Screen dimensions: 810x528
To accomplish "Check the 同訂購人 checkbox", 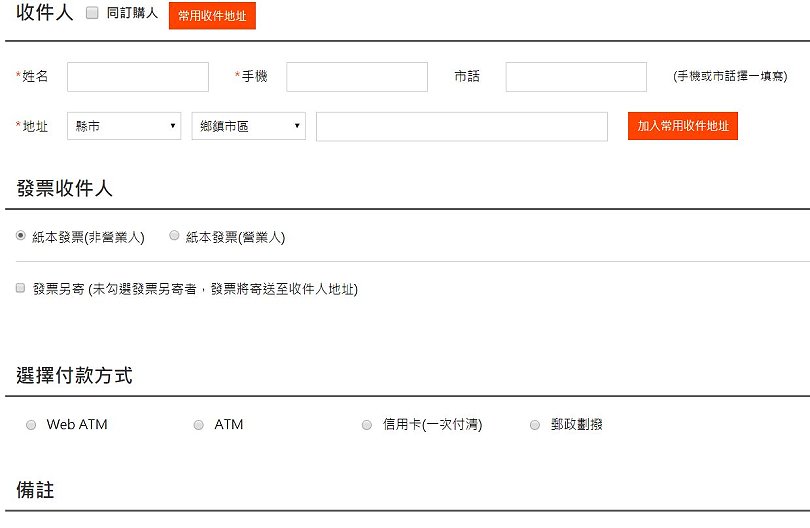I will 92,14.
